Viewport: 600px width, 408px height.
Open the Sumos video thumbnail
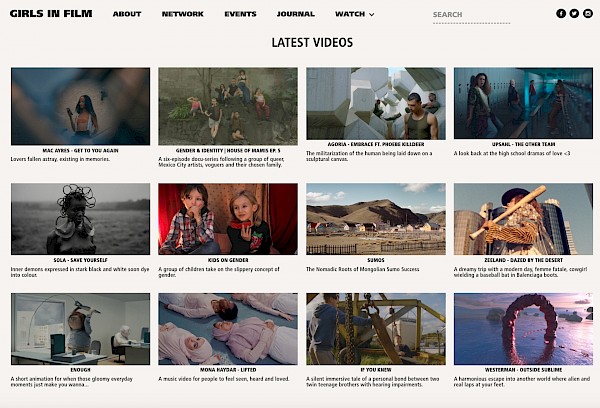click(x=376, y=219)
